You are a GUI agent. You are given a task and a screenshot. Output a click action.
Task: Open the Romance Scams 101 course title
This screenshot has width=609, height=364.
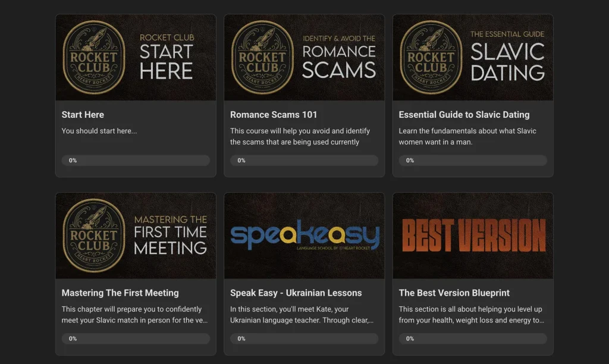(x=274, y=115)
